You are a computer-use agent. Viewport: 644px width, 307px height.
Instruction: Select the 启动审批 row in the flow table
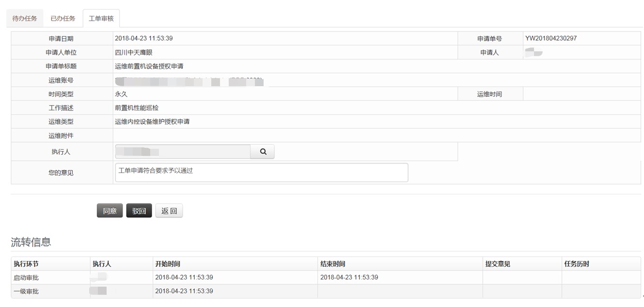pos(26,277)
